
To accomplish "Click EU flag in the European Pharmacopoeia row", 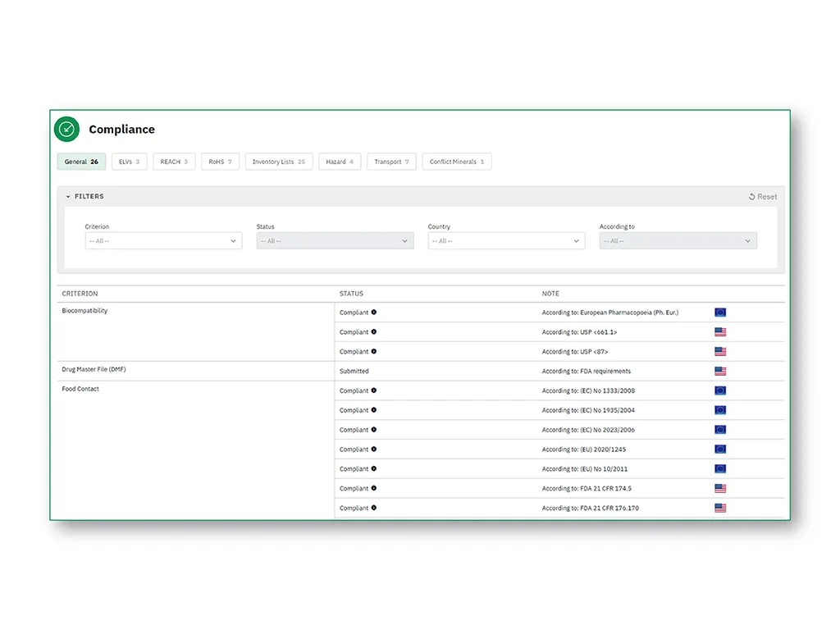I will pyautogui.click(x=720, y=313).
